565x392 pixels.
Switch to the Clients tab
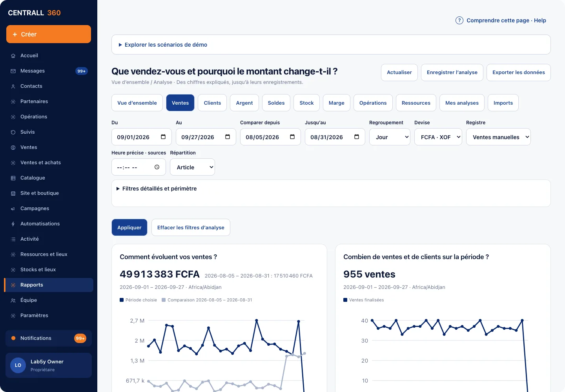pyautogui.click(x=212, y=103)
